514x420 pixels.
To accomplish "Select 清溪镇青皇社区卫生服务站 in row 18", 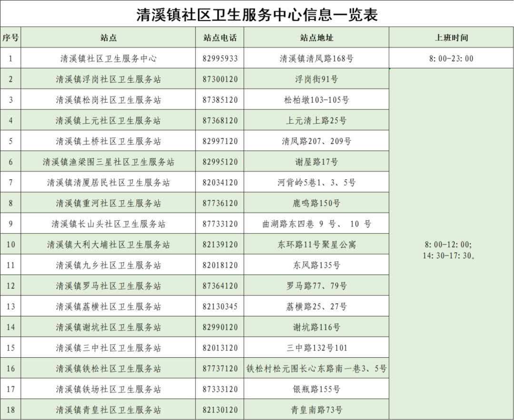I will point(109,410).
